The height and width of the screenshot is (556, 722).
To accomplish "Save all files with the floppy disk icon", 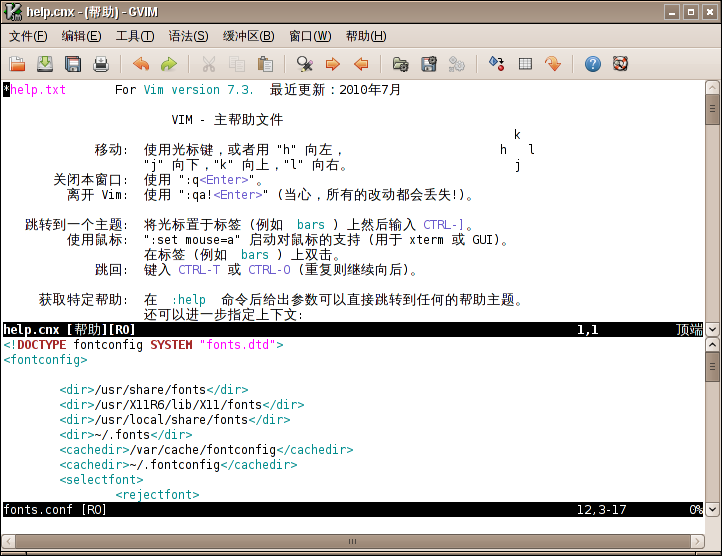I will 73,64.
